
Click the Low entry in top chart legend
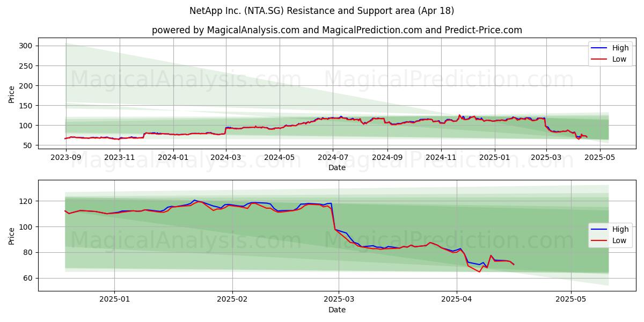coord(611,59)
